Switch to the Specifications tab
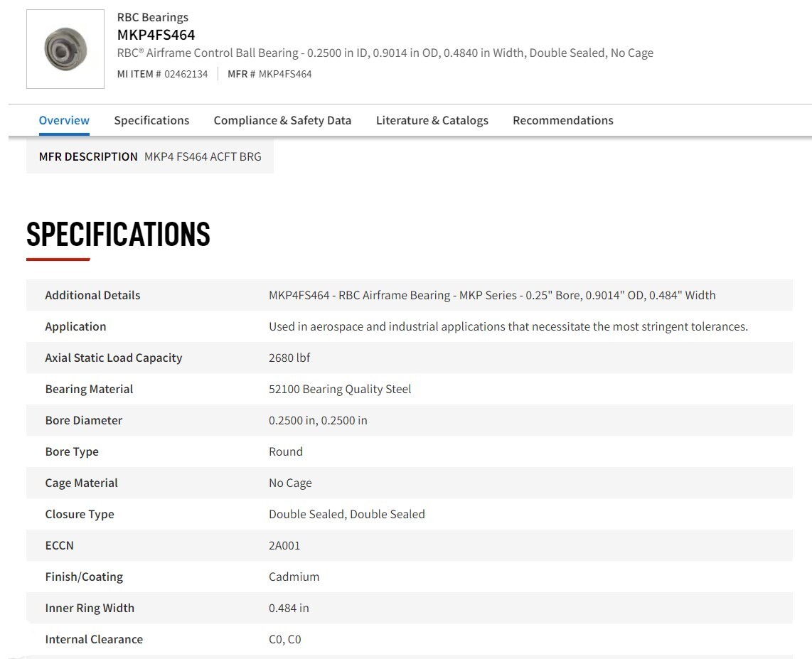The width and height of the screenshot is (812, 659). 151,120
